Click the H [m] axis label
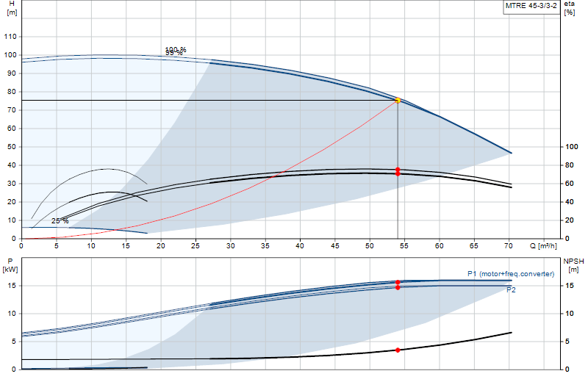Screen dimensions: 588x382 tap(12, 8)
